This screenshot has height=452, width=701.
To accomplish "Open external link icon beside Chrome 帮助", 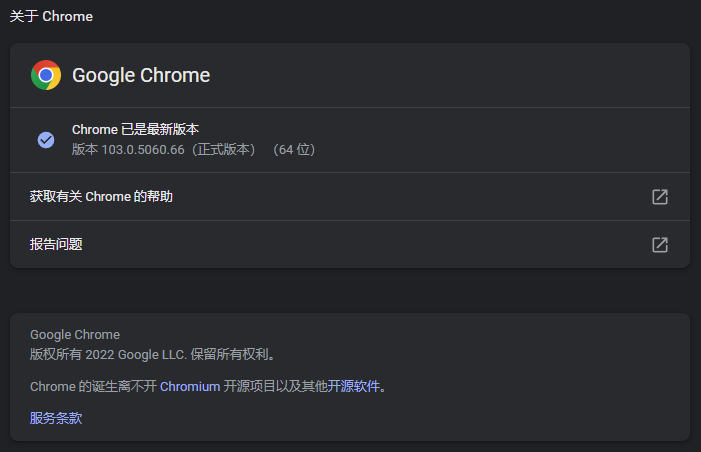I will point(660,197).
